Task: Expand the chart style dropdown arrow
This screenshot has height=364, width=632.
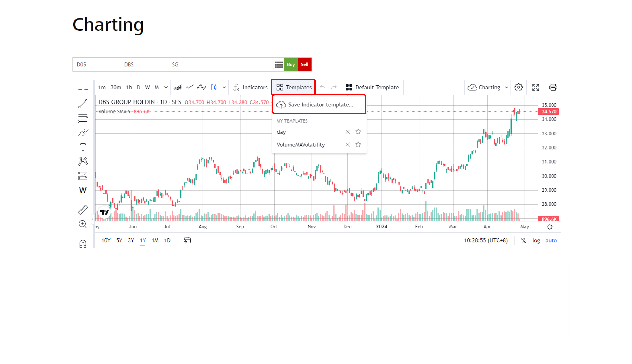Action: coord(224,87)
